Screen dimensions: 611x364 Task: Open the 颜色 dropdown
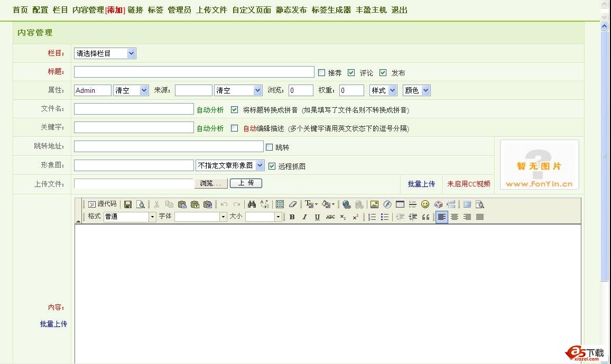(416, 90)
